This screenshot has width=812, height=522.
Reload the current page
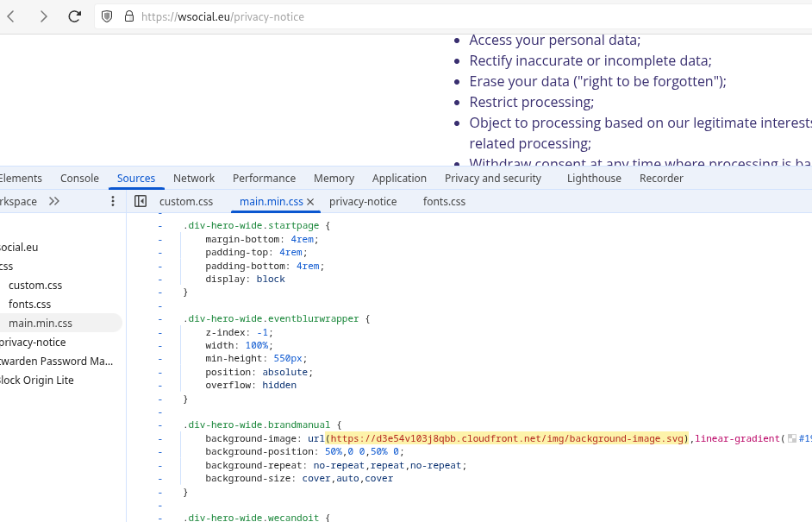click(75, 16)
